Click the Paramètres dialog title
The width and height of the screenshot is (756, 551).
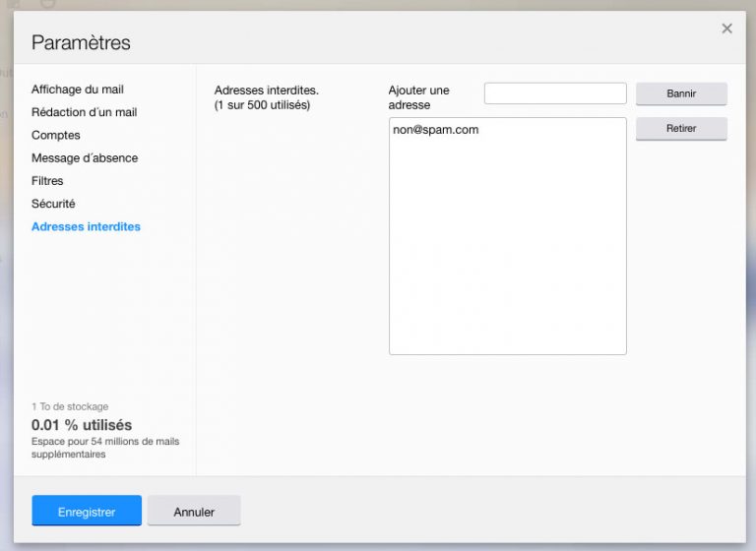click(x=81, y=42)
